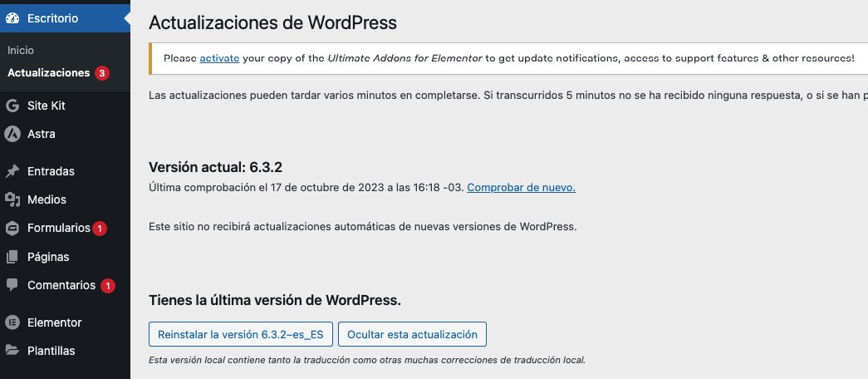Click the red 1 badge beside Comentarios
The image size is (868, 379).
point(108,286)
